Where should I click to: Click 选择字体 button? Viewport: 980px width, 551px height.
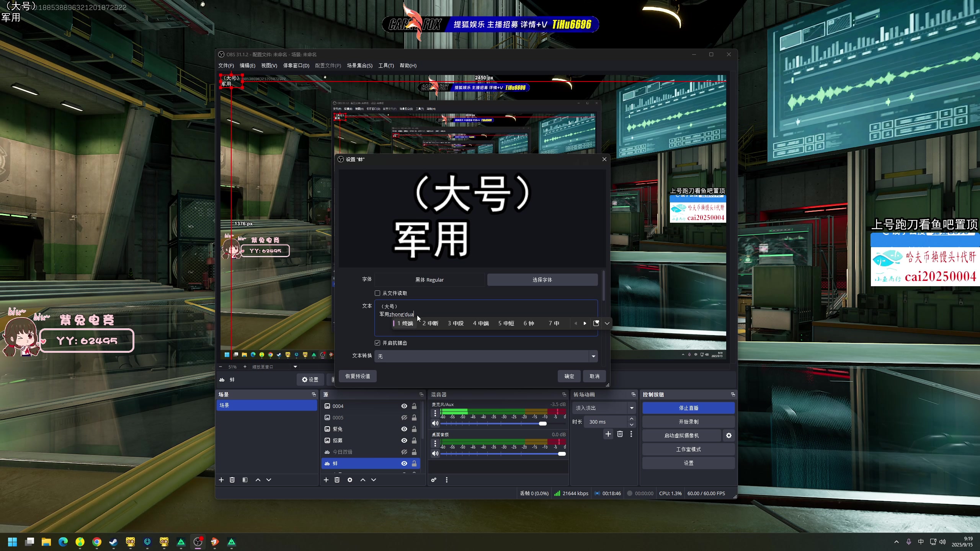click(542, 280)
